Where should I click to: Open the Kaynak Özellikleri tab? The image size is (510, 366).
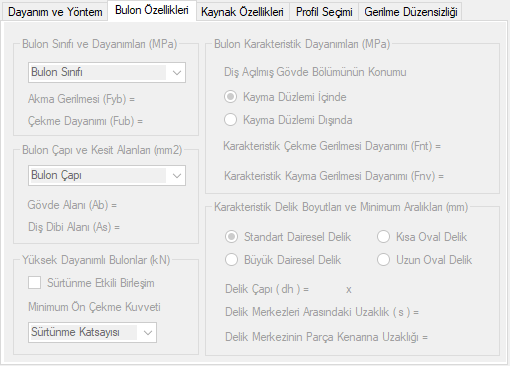(x=242, y=12)
